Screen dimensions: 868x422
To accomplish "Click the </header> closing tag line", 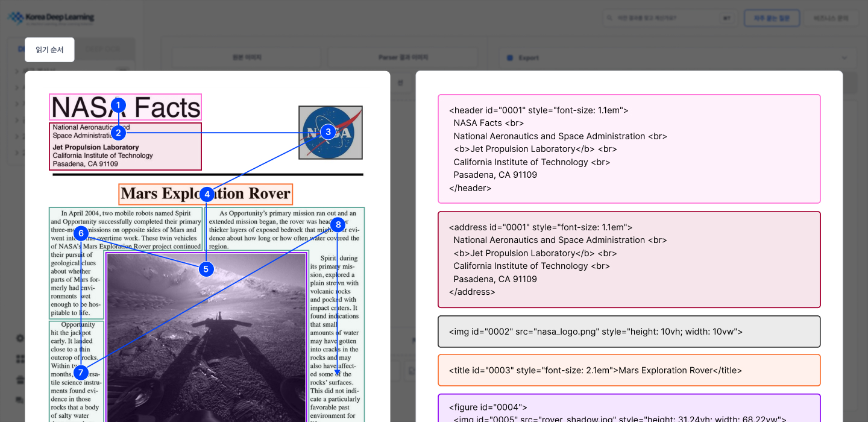I will tap(470, 188).
